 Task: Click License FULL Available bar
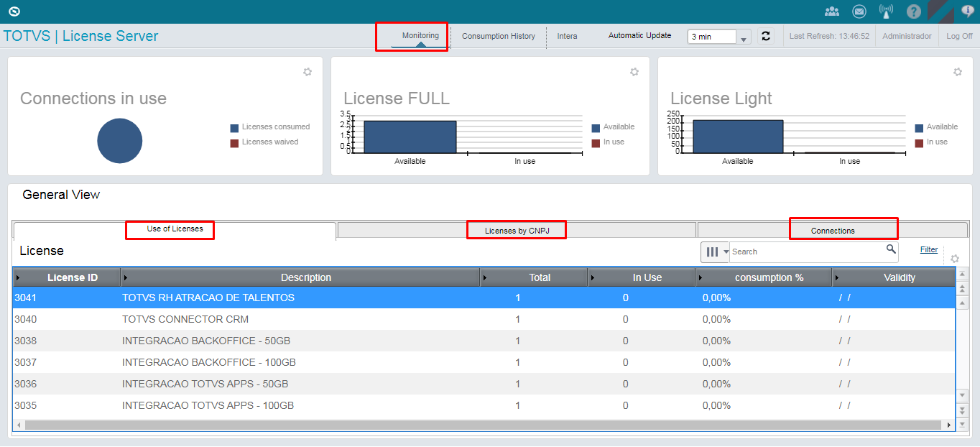click(x=410, y=137)
